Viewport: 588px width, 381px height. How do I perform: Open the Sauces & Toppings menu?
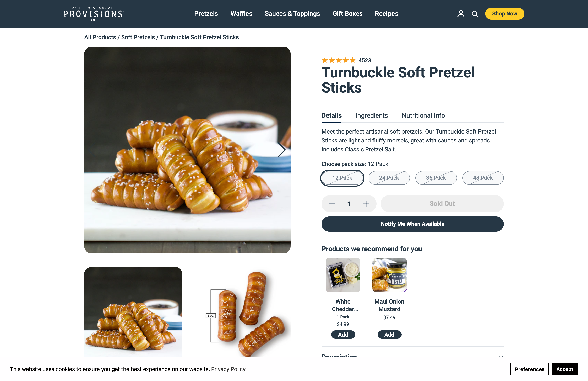(x=292, y=14)
